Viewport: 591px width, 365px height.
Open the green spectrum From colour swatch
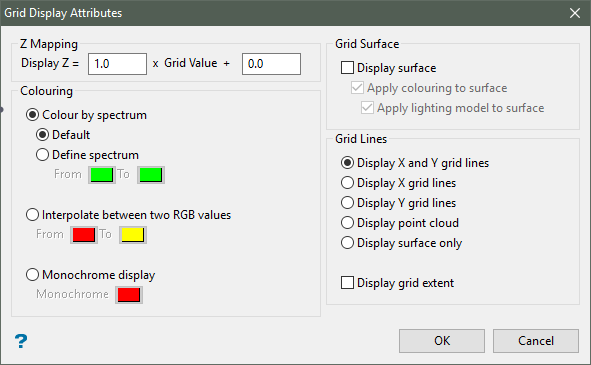(x=102, y=175)
